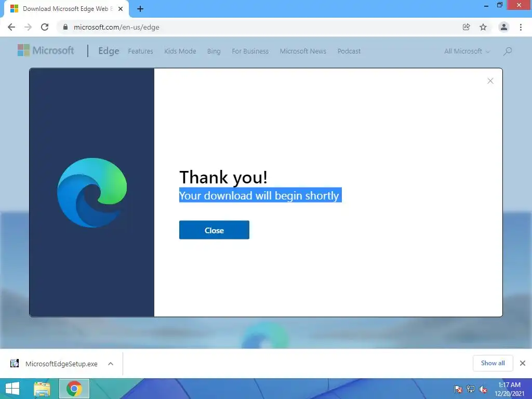The image size is (532, 399).
Task: Open the Features menu item
Action: point(140,51)
